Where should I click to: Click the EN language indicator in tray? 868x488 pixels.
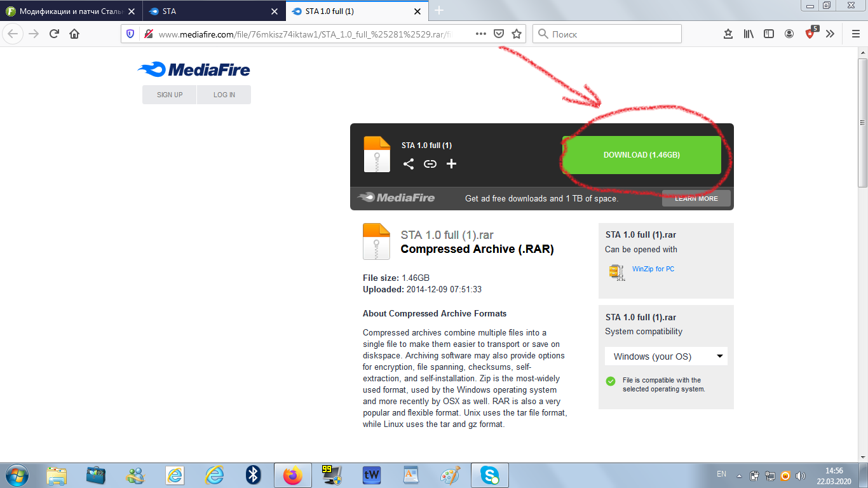click(721, 474)
